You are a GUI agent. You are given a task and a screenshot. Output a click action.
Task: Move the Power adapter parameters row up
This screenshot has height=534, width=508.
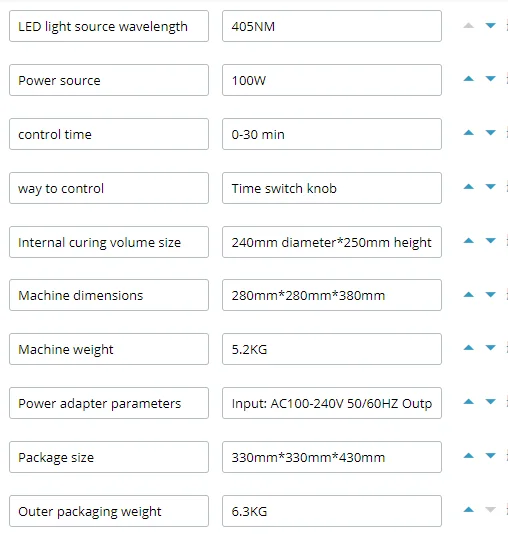(469, 402)
